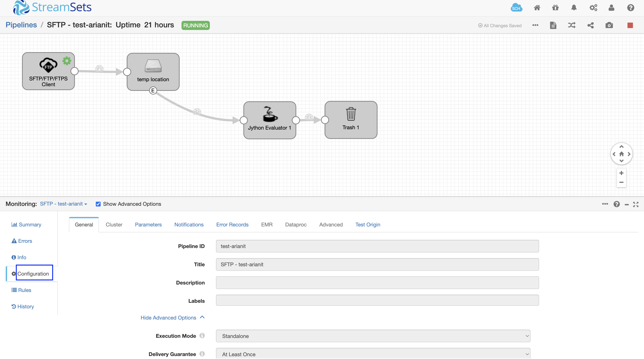Collapse Hide Advanced Options section
Viewport: 644px width, 359px height.
point(173,317)
